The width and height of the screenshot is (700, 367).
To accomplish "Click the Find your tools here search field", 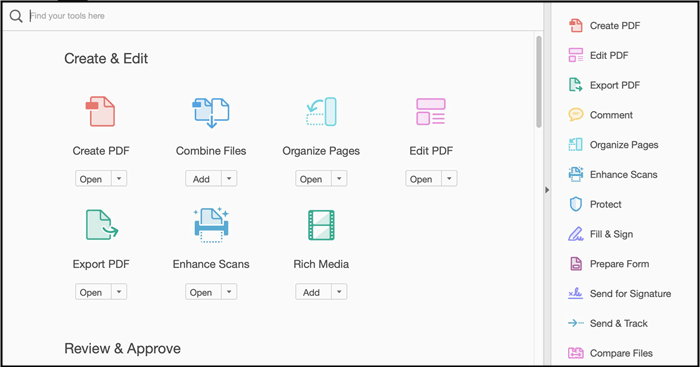I will pos(277,16).
